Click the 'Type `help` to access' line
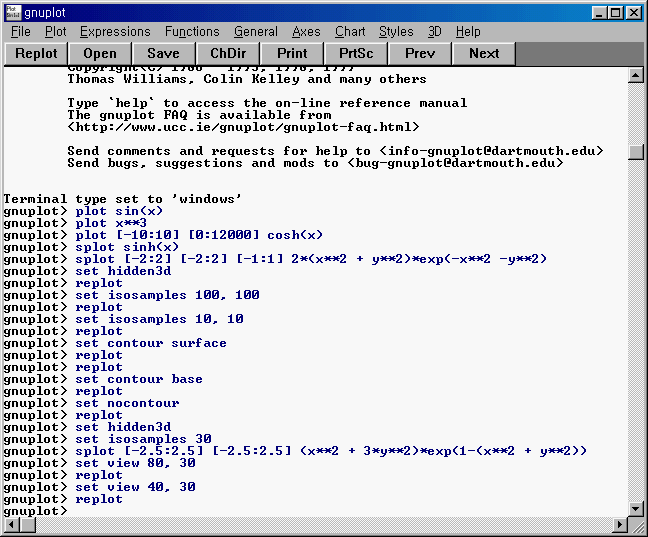 click(267, 103)
